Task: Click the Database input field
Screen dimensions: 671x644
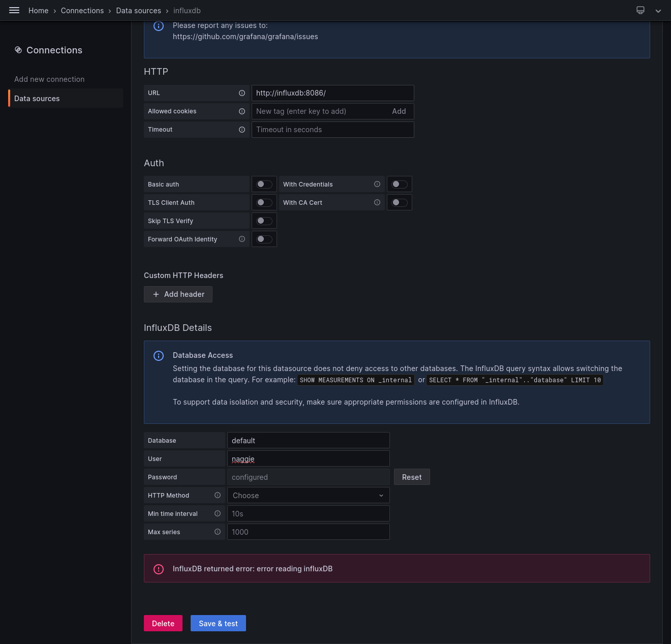Action: [x=309, y=441]
